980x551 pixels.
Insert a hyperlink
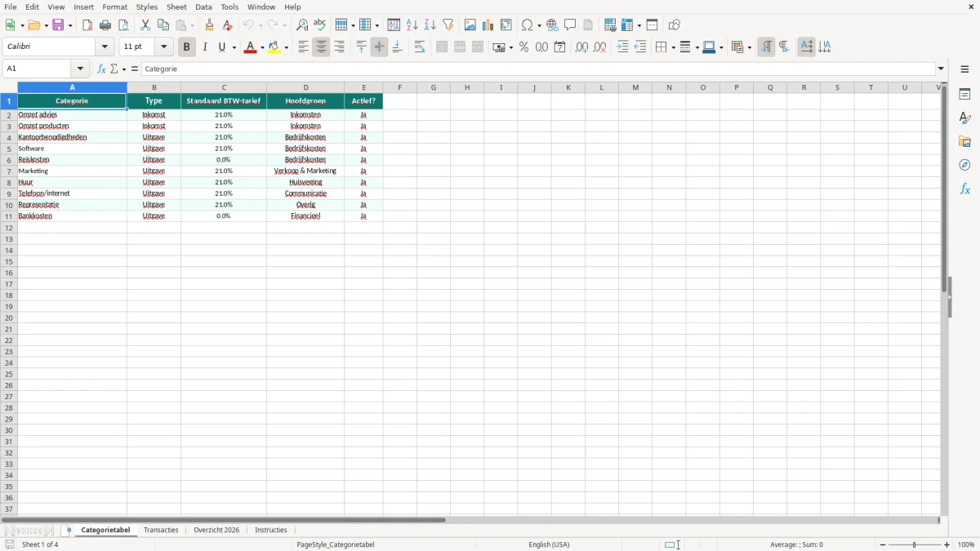point(552,25)
